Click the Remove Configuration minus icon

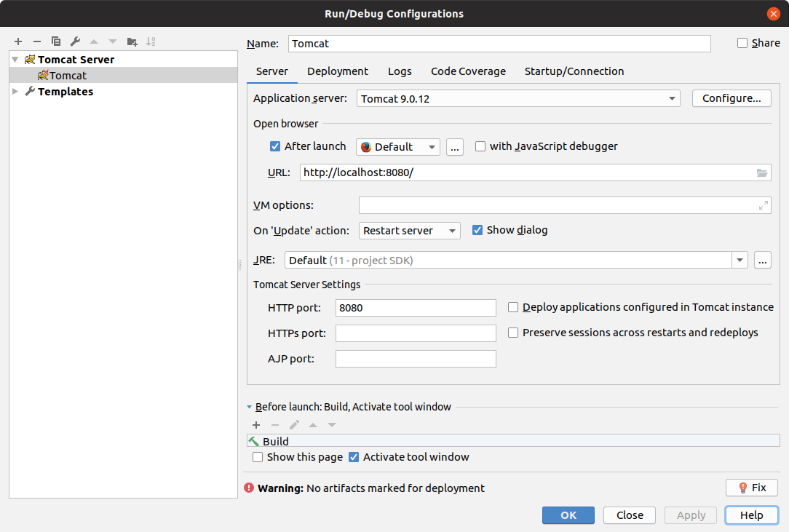coord(37,41)
